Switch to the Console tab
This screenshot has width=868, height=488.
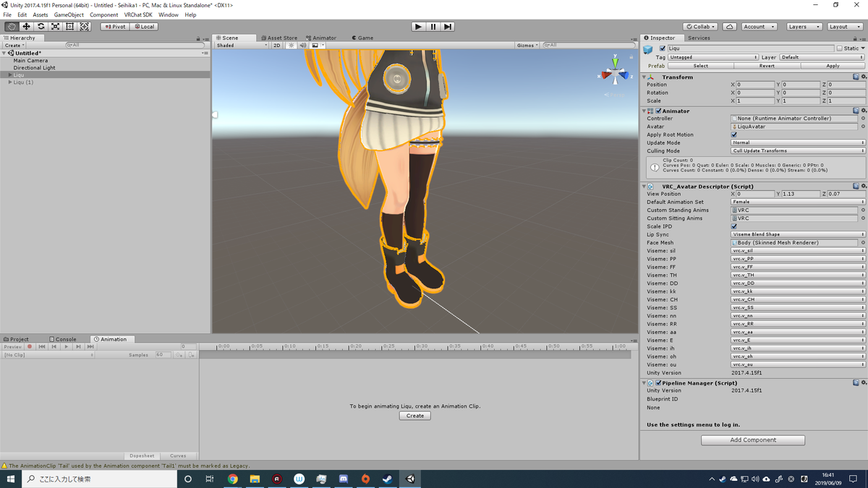pos(63,339)
